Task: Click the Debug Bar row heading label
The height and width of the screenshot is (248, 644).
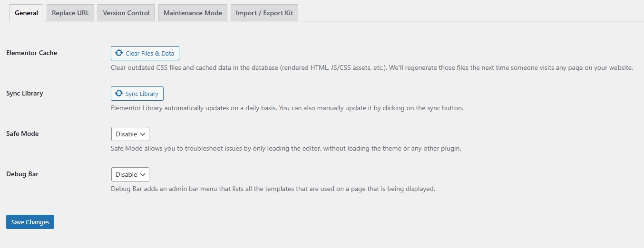Action: point(22,174)
